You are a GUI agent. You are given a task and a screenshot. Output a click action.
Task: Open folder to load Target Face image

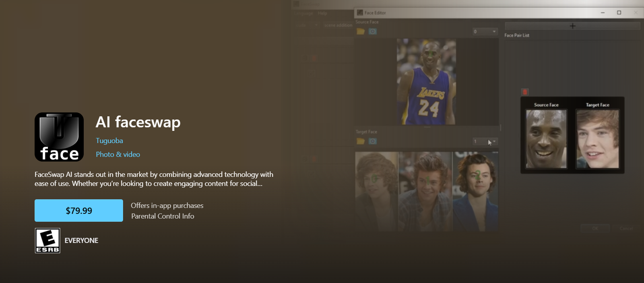click(360, 141)
